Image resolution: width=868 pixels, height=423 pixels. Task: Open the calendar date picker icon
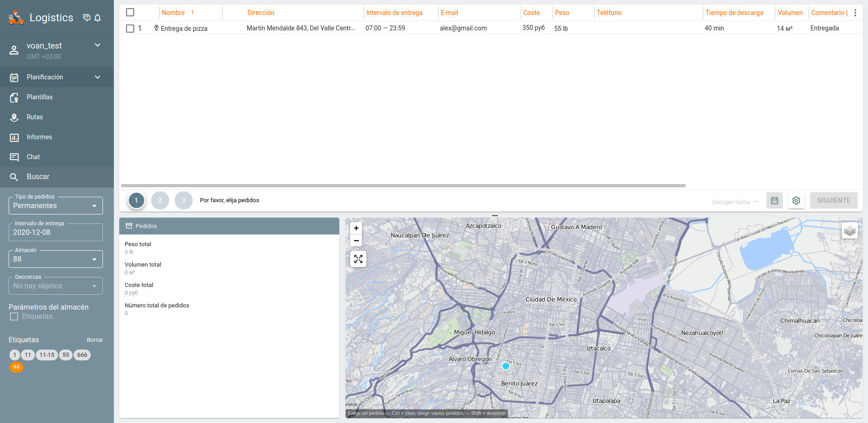[x=774, y=200]
